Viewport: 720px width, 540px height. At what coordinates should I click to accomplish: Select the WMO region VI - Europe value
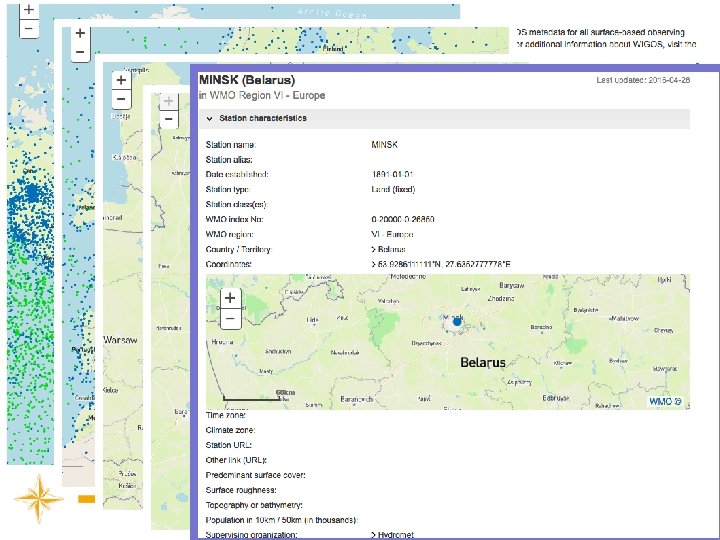pyautogui.click(x=392, y=234)
